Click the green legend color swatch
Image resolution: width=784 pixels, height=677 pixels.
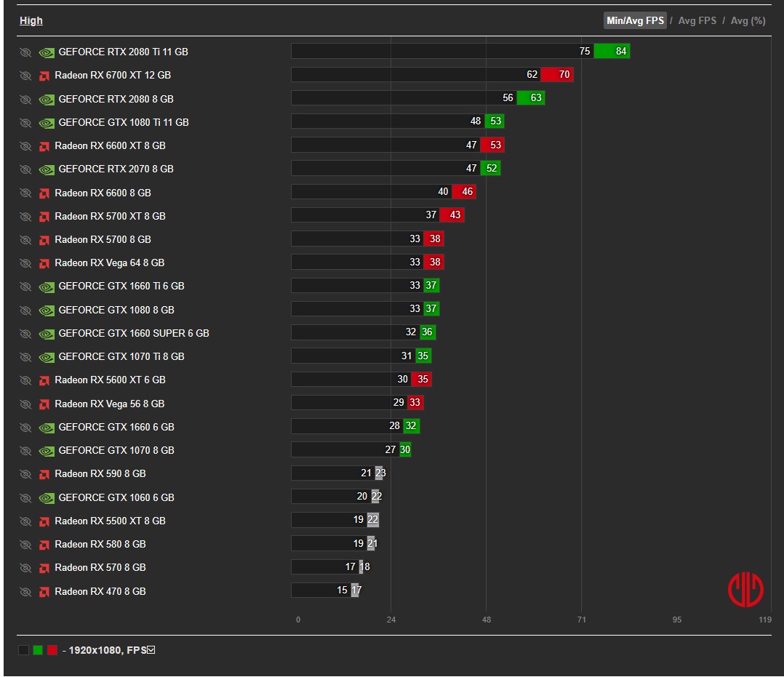(x=38, y=650)
